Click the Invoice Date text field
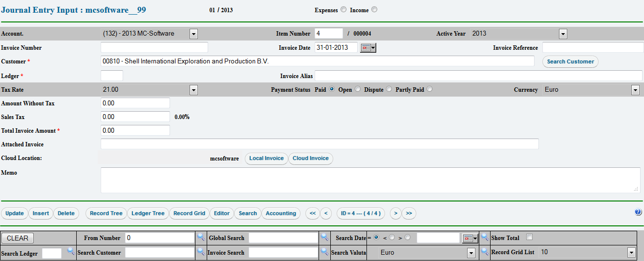 click(336, 47)
